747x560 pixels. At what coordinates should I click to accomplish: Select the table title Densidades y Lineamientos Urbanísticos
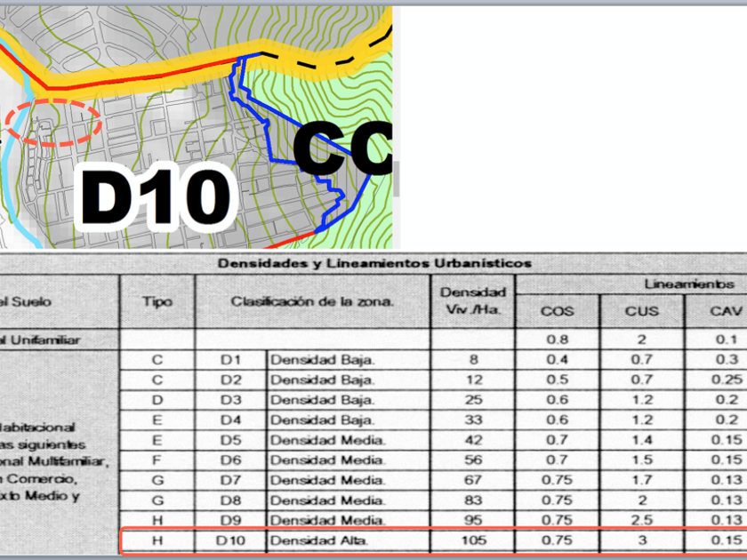pos(374,263)
